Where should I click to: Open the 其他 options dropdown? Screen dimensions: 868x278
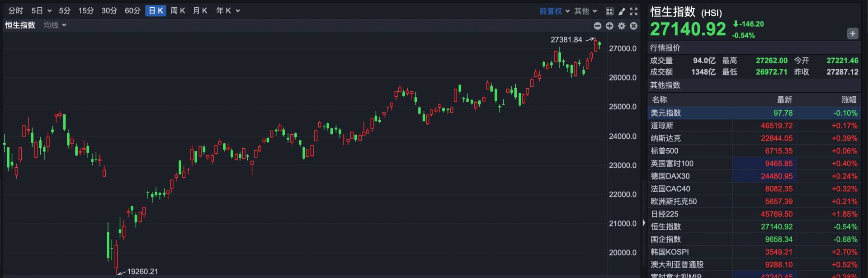click(585, 11)
